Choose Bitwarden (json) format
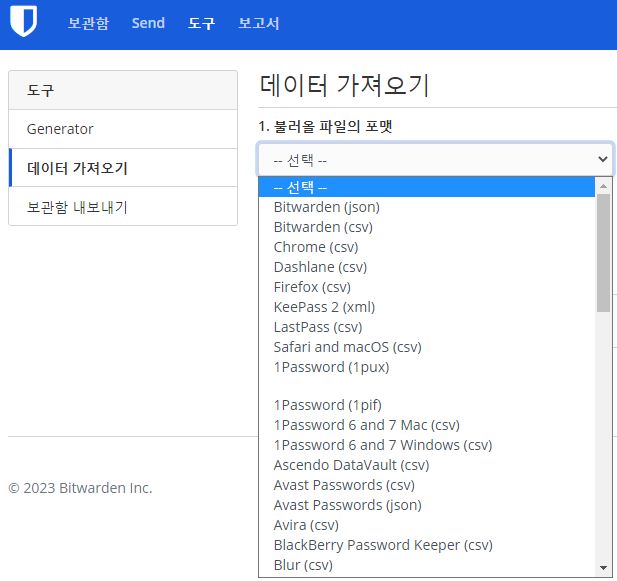Viewport: 617px width, 581px height. click(x=427, y=207)
